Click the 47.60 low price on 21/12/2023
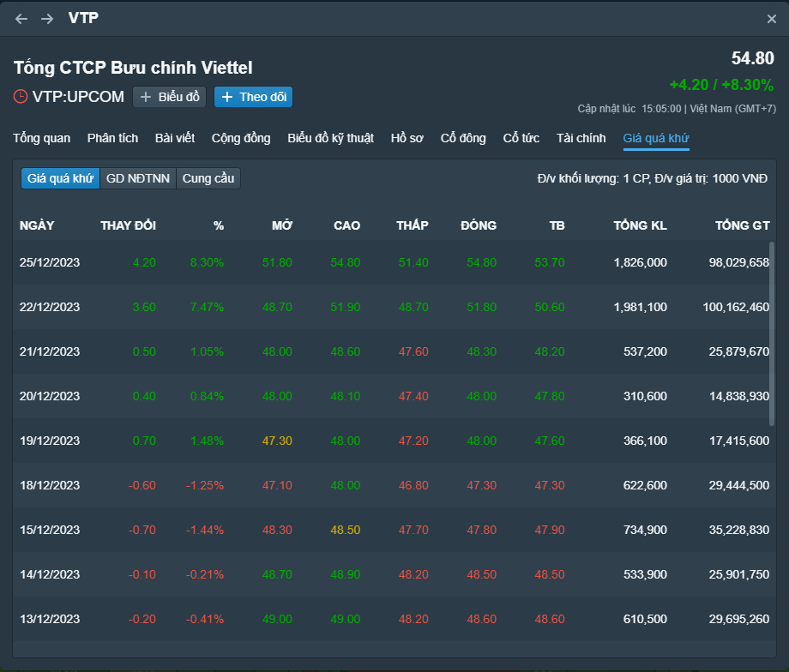This screenshot has height=672, width=789. (413, 351)
